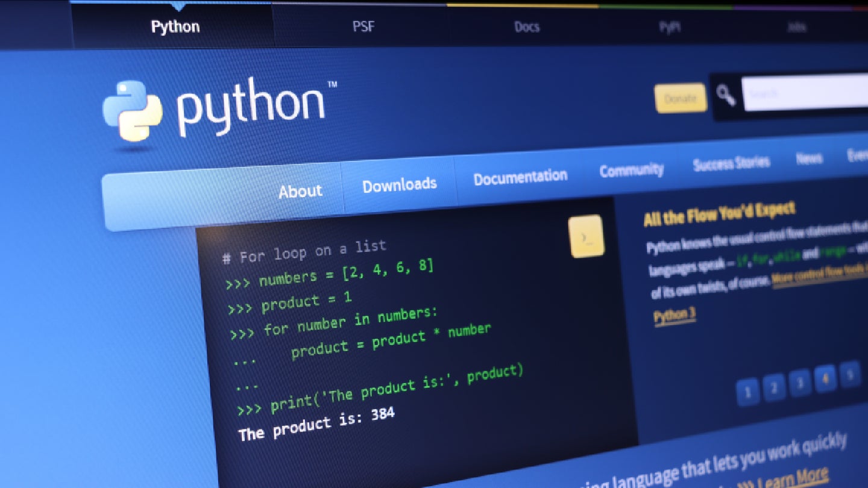Show slide 1 of the code examples
The height and width of the screenshot is (488, 868).
748,393
